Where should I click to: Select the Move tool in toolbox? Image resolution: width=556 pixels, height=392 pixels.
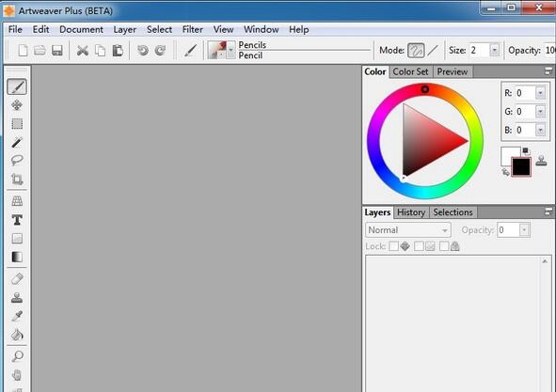(17, 105)
